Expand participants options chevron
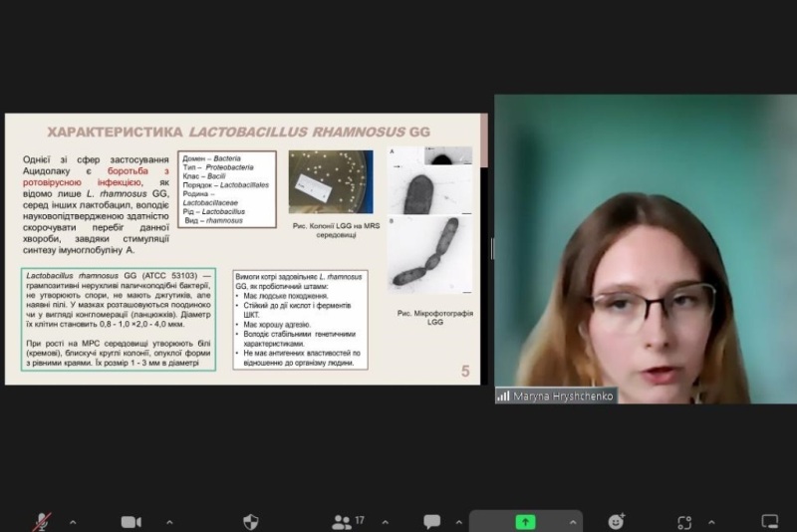The width and height of the screenshot is (797, 532). pyautogui.click(x=385, y=521)
